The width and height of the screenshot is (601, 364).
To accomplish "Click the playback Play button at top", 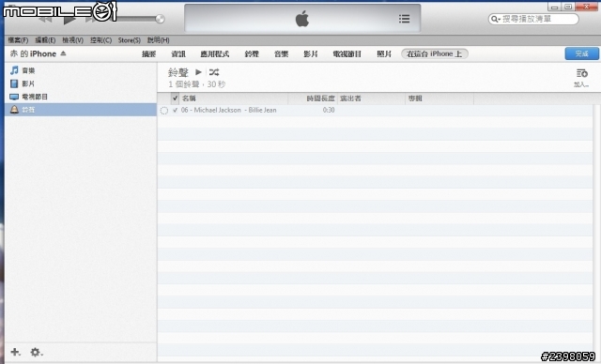I will tap(69, 19).
